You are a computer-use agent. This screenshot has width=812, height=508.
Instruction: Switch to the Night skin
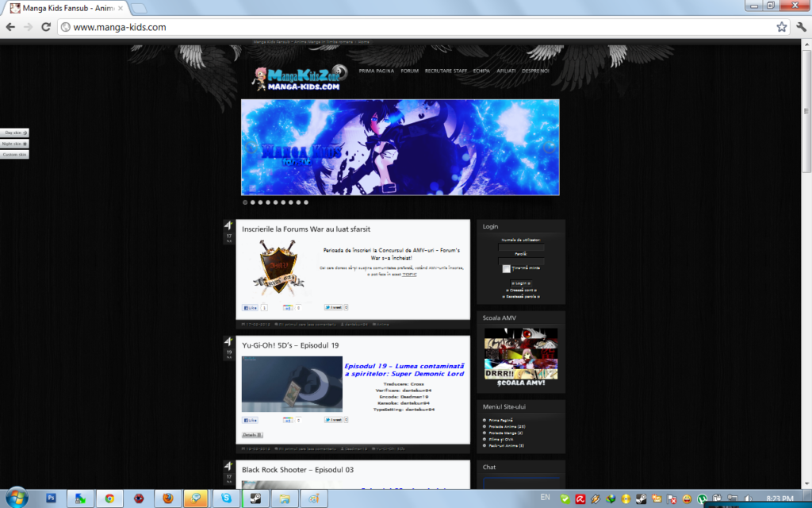click(13, 144)
